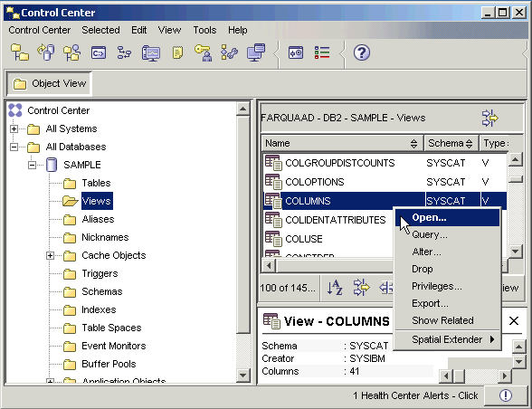Sort by Schema column arrows
Viewport: 532px width, 409px height.
pyautogui.click(x=469, y=144)
